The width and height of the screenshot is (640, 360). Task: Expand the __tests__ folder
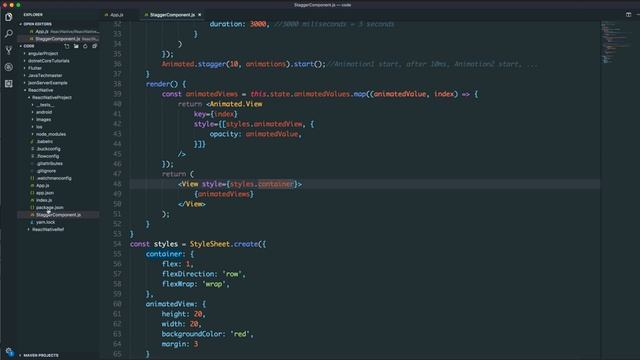click(x=44, y=105)
